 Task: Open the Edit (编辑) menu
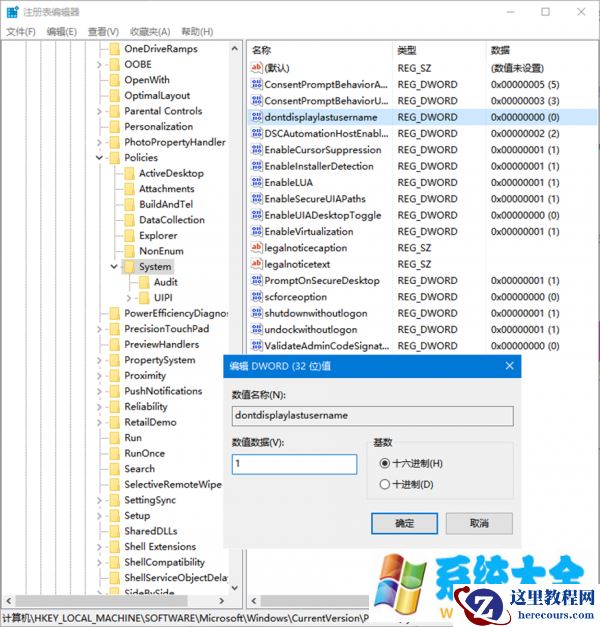62,32
